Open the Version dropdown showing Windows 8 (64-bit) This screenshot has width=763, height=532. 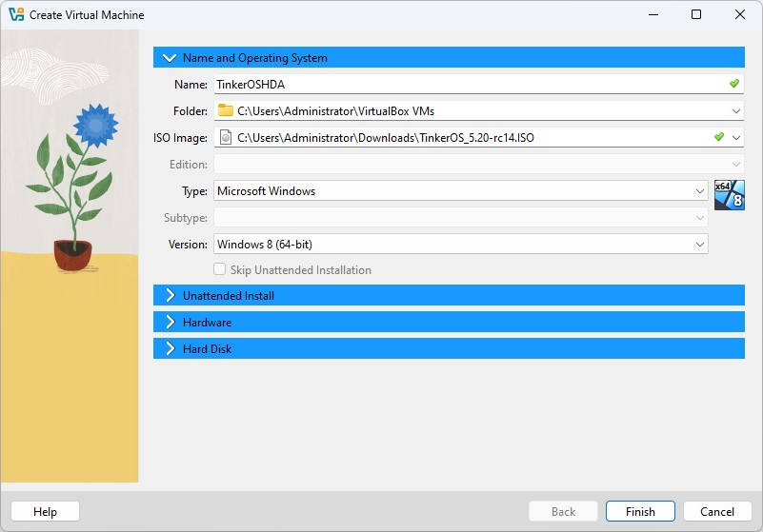461,245
